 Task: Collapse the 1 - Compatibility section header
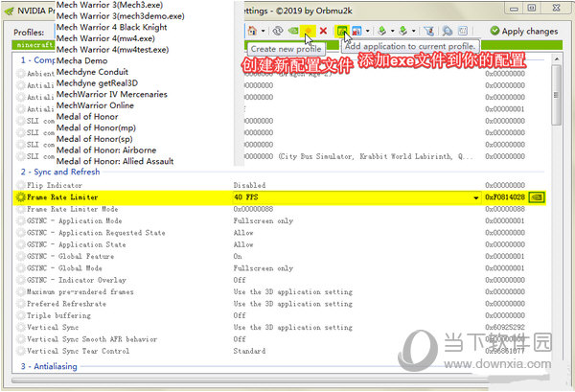[x=37, y=60]
